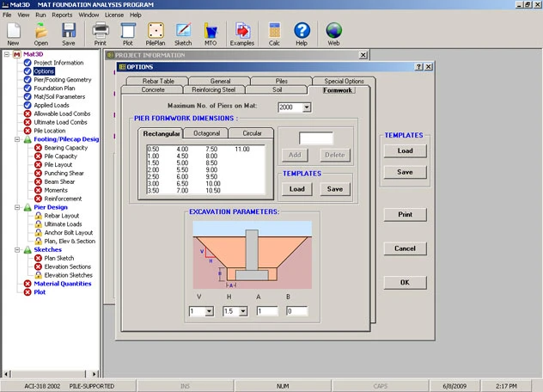Viewport: 543px width, 392px height.
Task: Click the B excavation input field
Action: 296,311
